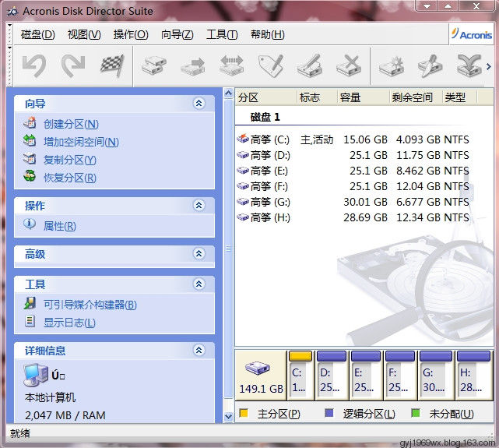The image size is (499, 448).
Task: Click the checkered flag Commit icon
Action: click(112, 66)
